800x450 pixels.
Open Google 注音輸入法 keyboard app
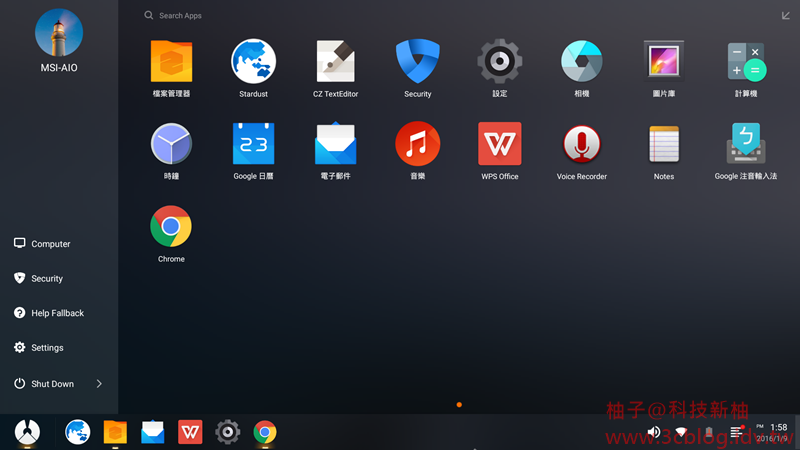(746, 144)
